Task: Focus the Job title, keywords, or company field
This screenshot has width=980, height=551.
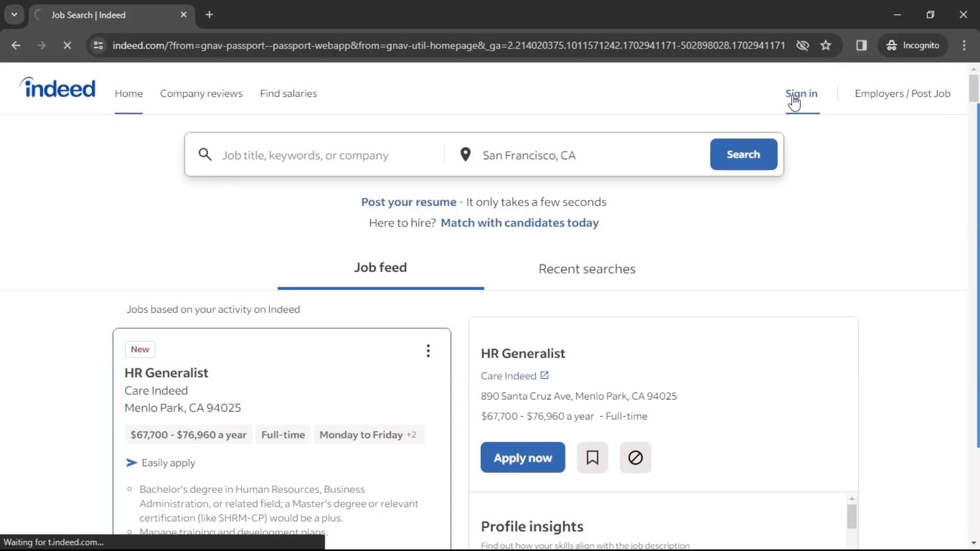Action: click(x=327, y=155)
